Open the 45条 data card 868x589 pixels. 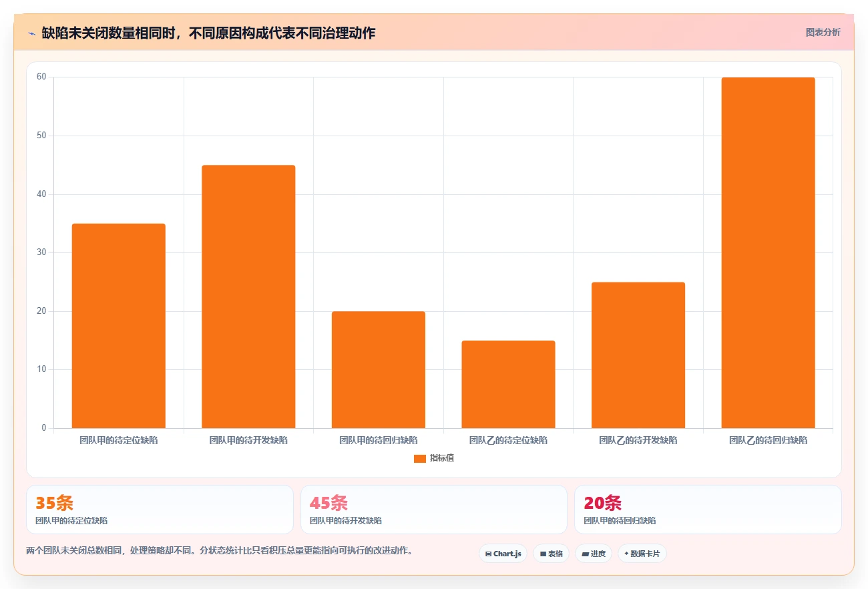tap(434, 510)
